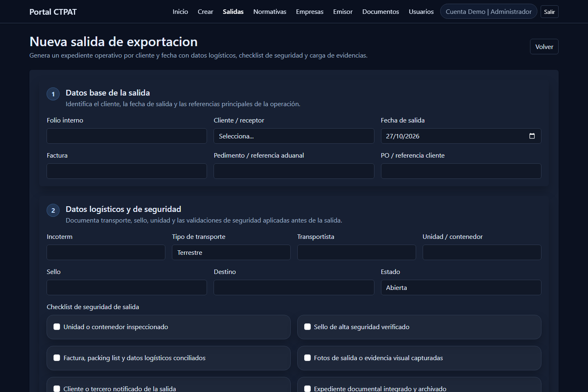Click the Portal CTPAT logo link
The height and width of the screenshot is (392, 588).
pyautogui.click(x=53, y=12)
